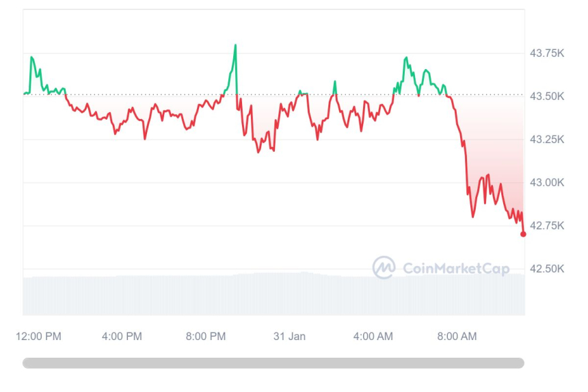Click the 31 Jan date axis label
This screenshot has height=392, width=588.
(289, 337)
